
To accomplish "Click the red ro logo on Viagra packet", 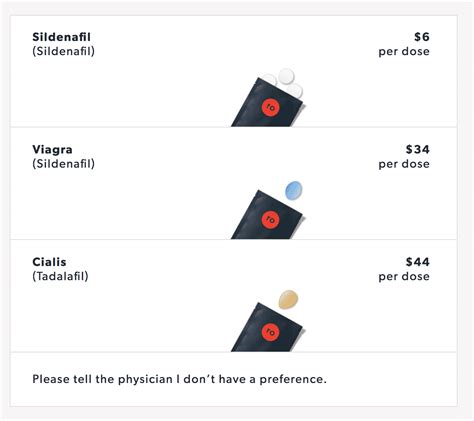I will [x=271, y=219].
